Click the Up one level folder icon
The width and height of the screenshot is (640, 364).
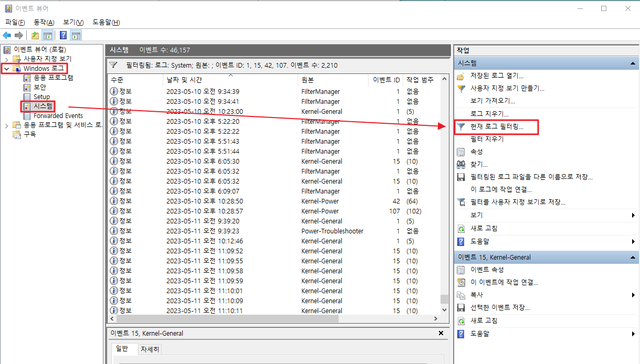click(x=35, y=36)
